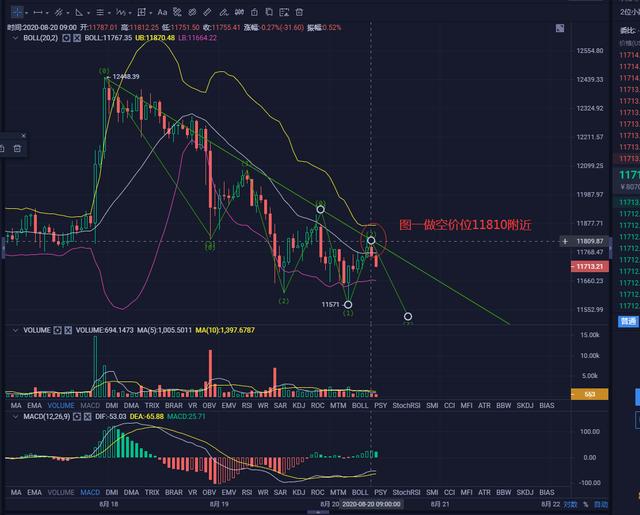Remove the BOLL indicator with X icon

pos(77,38)
